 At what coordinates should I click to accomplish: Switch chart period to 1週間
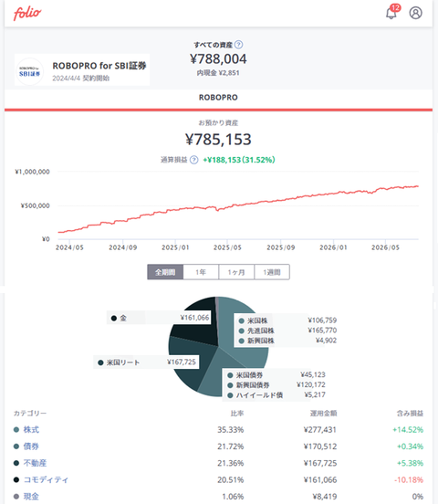coord(272,272)
